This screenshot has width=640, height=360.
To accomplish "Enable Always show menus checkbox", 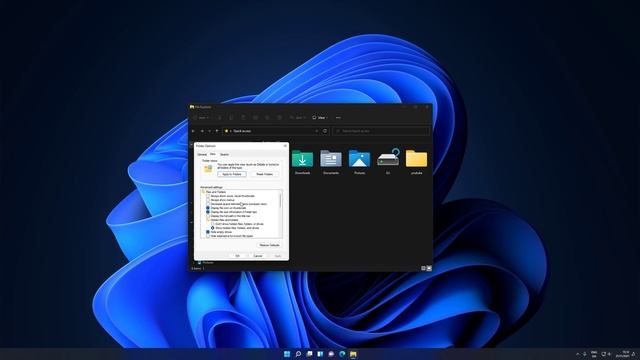I will click(x=208, y=200).
